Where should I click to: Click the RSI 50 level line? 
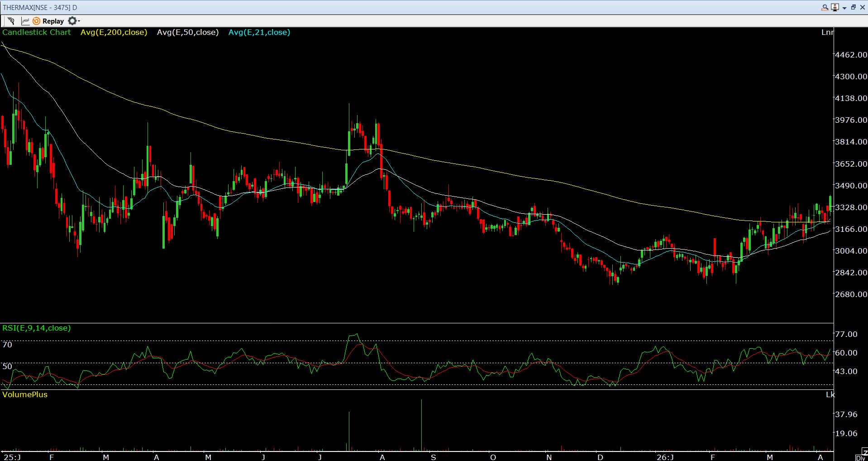(6, 366)
